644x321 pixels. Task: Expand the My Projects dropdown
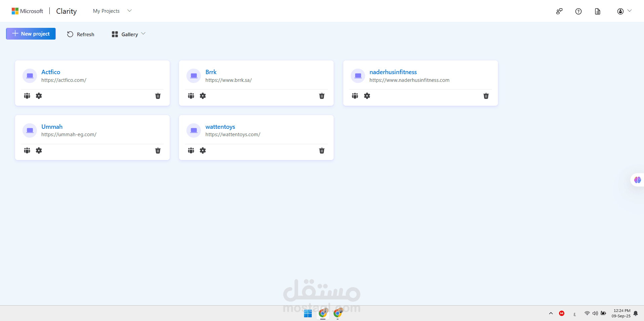tap(112, 11)
